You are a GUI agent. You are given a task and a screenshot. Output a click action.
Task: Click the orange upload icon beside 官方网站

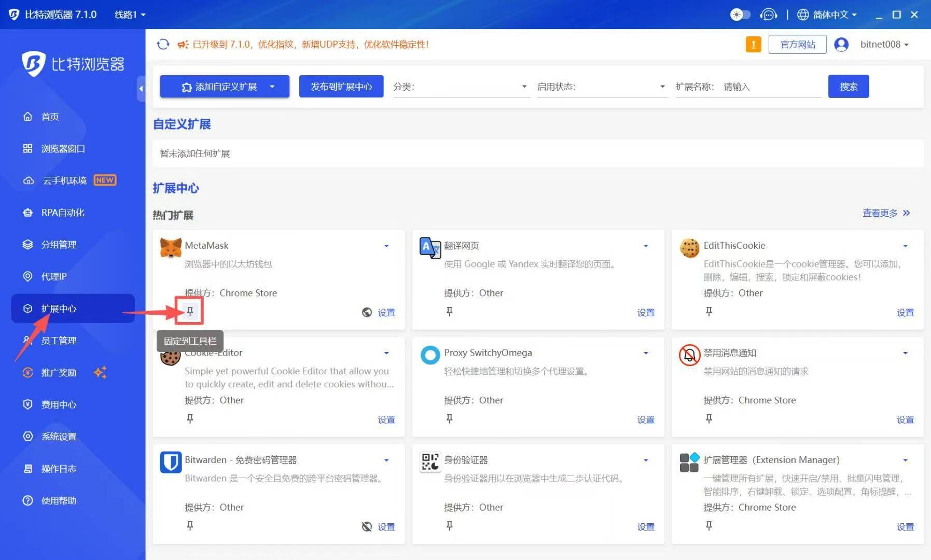pos(754,44)
